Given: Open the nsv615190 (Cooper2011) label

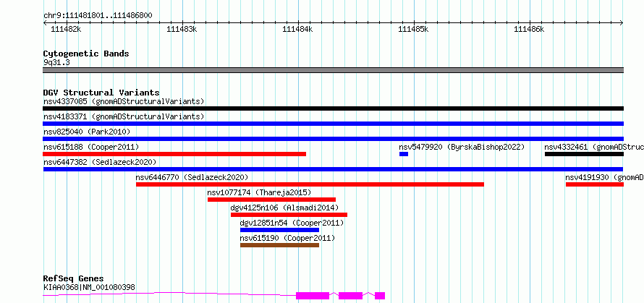Looking at the screenshot, I should click(x=288, y=238).
